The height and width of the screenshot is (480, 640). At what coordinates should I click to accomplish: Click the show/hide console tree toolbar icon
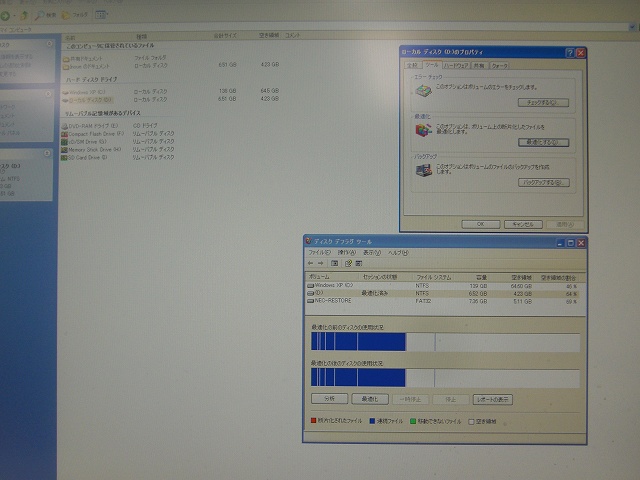point(335,263)
